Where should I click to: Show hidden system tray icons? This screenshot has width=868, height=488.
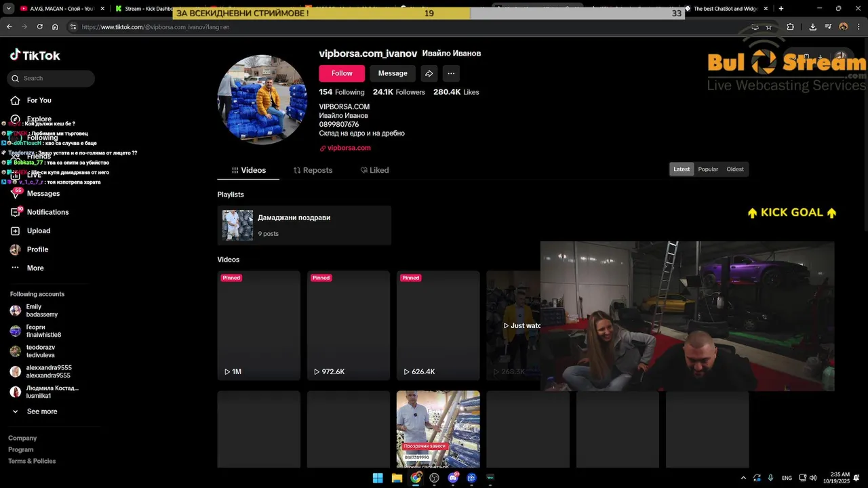coord(744,478)
